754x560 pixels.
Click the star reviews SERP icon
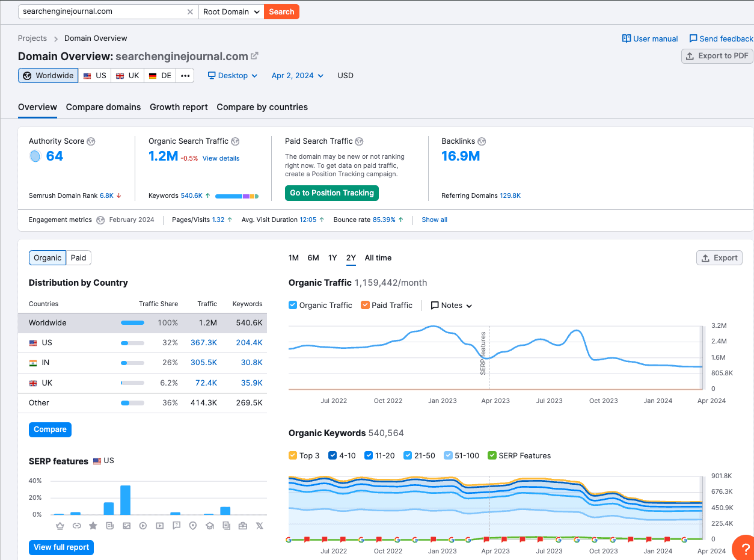93,526
